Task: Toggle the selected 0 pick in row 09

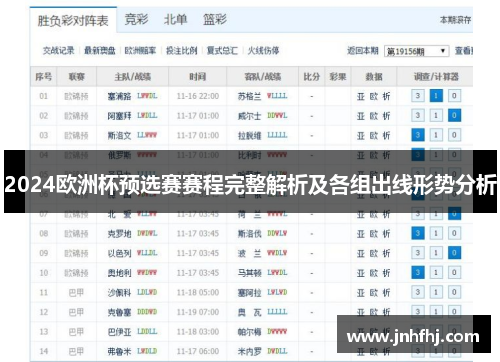Action: pos(454,253)
